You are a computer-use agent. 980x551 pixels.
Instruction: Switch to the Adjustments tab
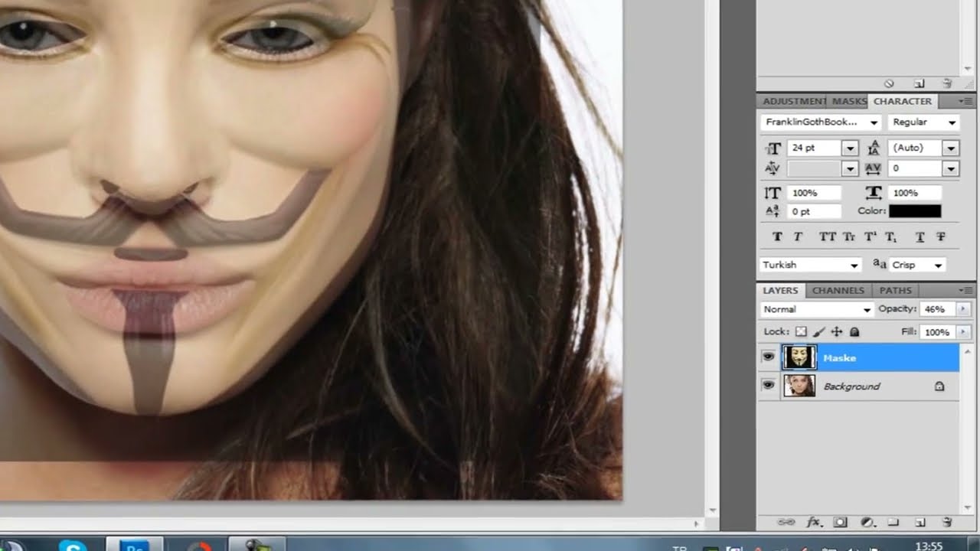(793, 101)
